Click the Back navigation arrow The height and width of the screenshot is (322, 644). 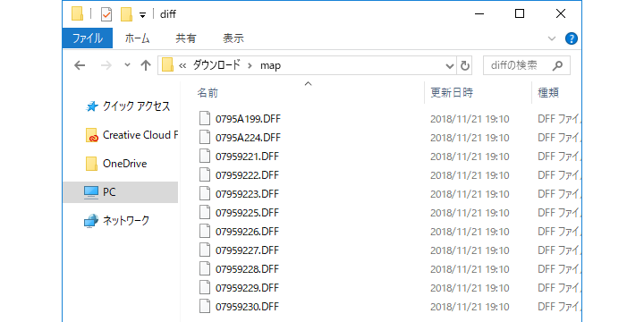point(80,65)
